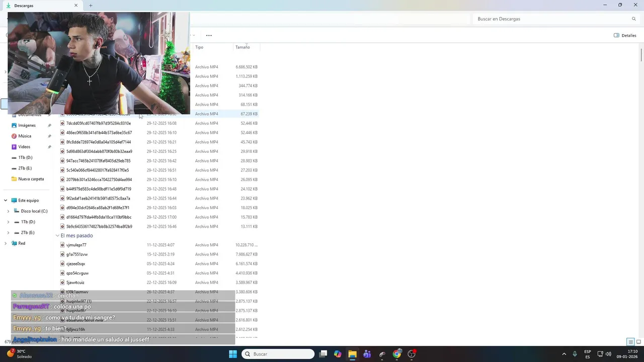Open Google Chrome from taskbar
The height and width of the screenshot is (362, 644).
[397, 354]
